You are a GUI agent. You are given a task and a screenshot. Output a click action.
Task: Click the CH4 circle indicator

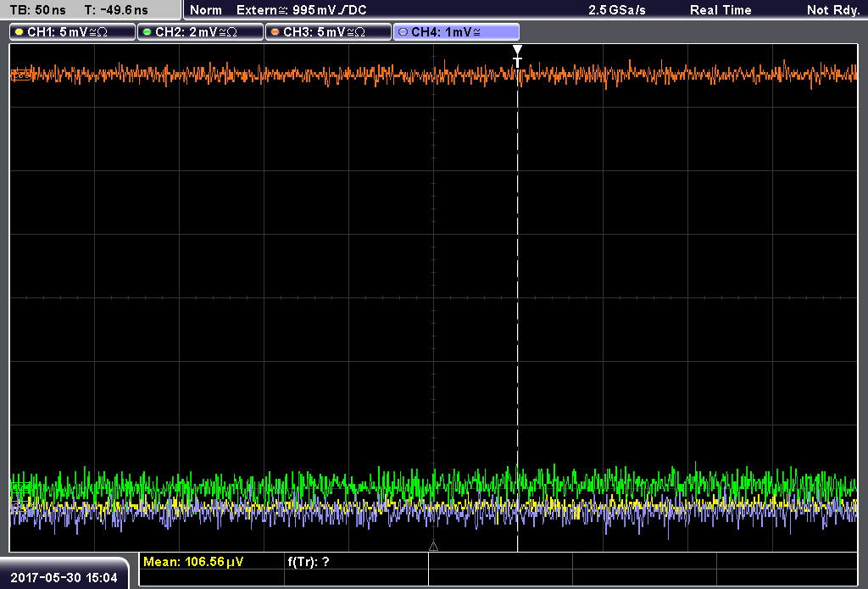click(x=403, y=32)
